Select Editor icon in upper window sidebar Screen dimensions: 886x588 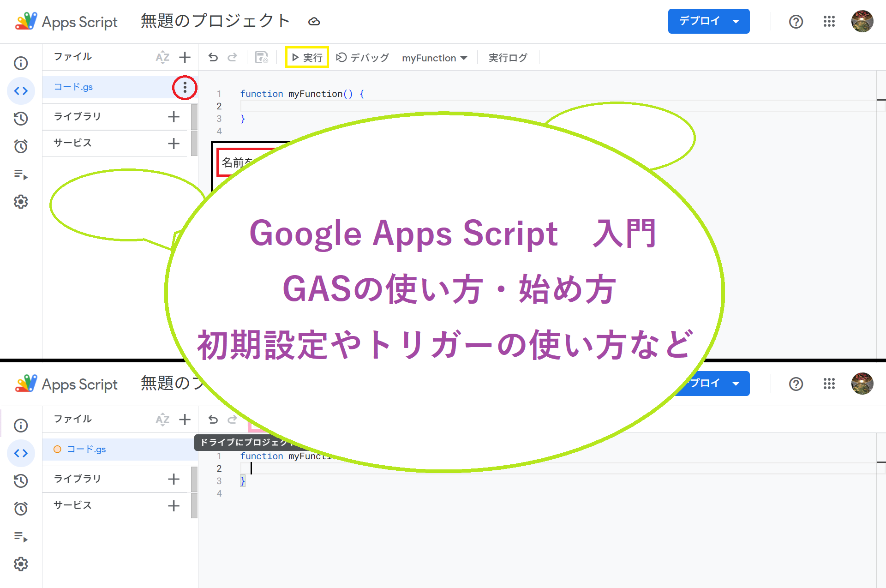(21, 91)
